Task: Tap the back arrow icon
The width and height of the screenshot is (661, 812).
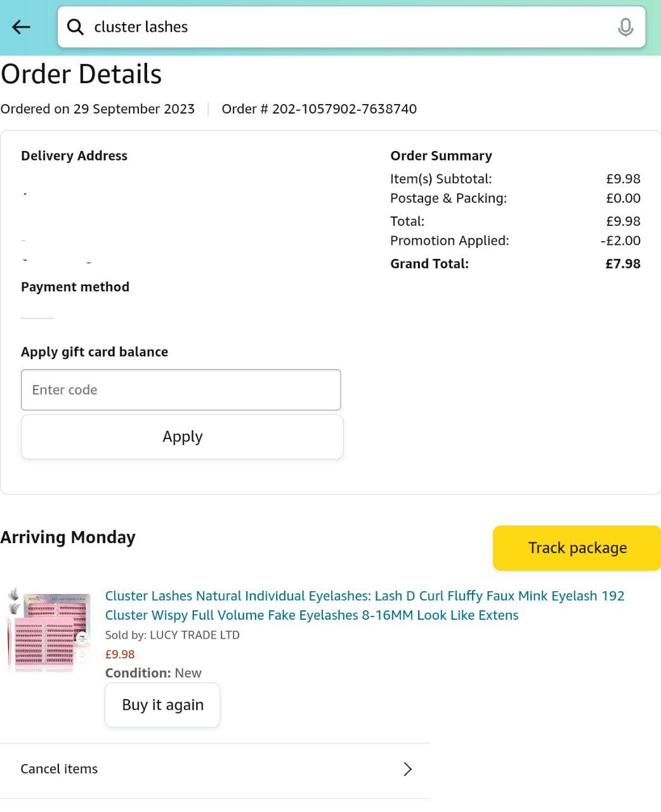Action: [21, 27]
